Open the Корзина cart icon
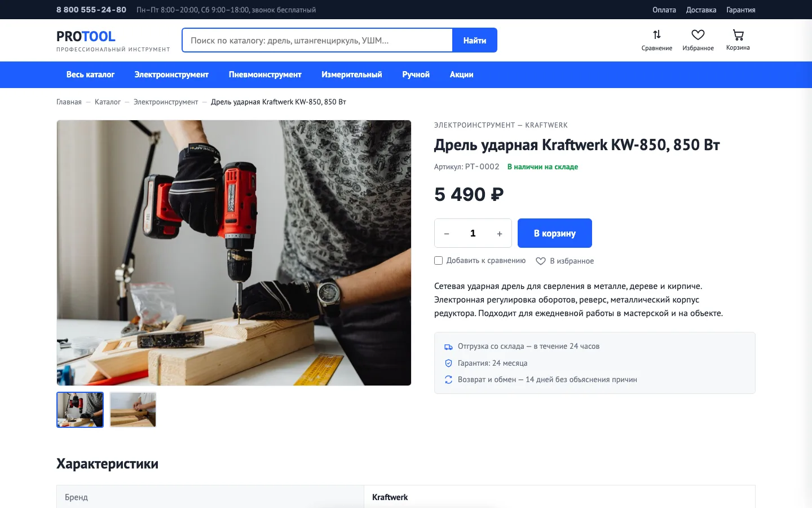Viewport: 812px width, 508px height. tap(738, 35)
